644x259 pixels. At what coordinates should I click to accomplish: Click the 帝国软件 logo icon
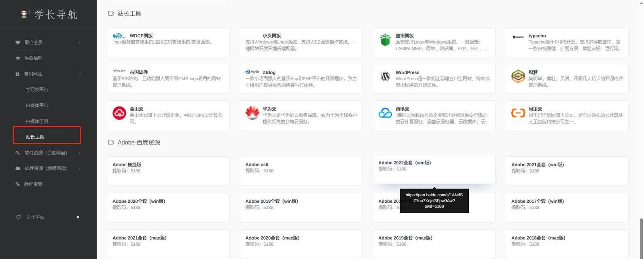point(119,71)
